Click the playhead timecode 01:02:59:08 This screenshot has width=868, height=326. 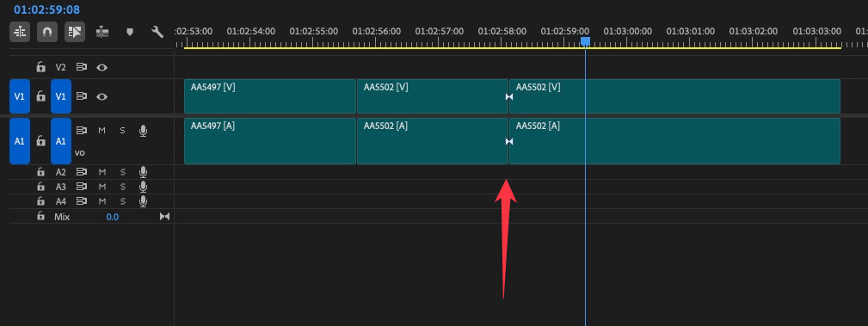[47, 9]
